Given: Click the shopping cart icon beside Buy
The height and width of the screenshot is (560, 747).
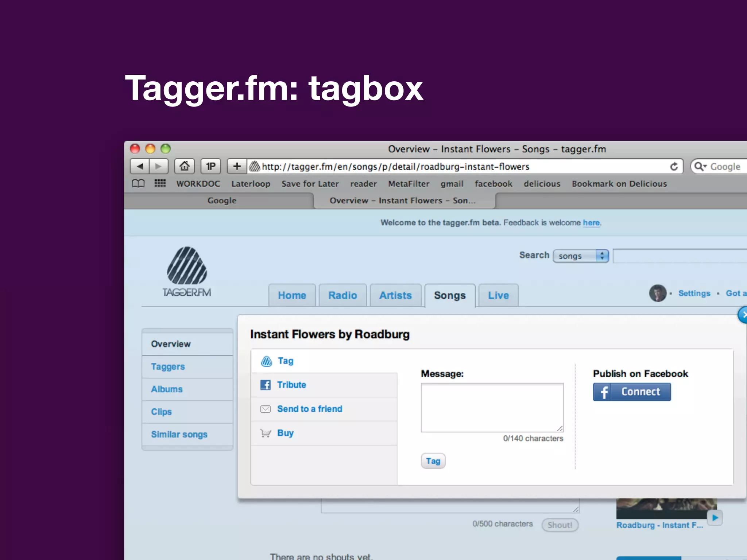Looking at the screenshot, I should pos(266,433).
